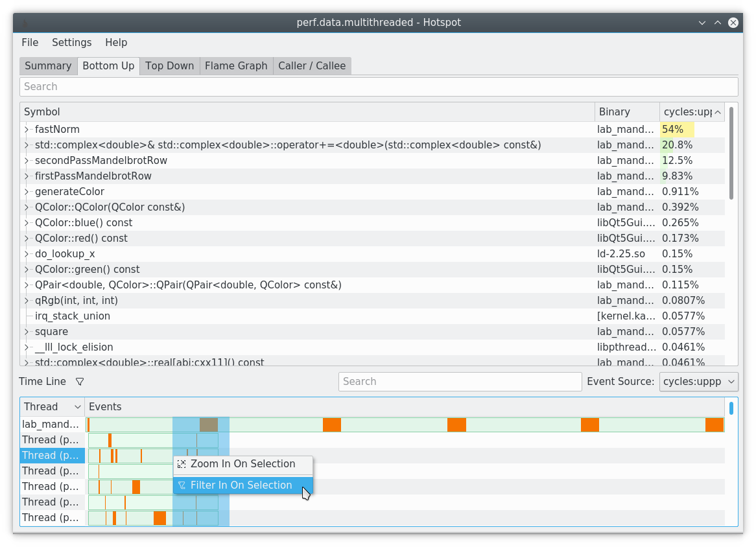Expand the secondPassMandelbrotRow entry
The height and width of the screenshot is (547, 756).
26,160
